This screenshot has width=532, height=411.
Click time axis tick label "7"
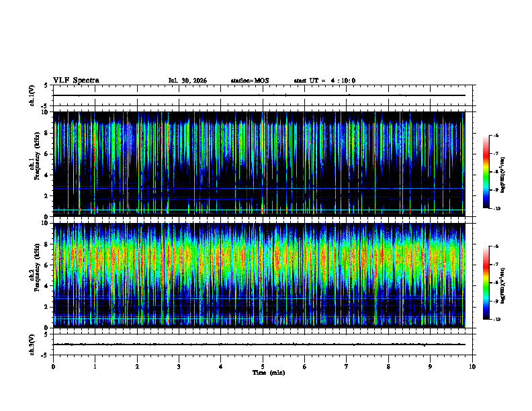[x=347, y=367]
